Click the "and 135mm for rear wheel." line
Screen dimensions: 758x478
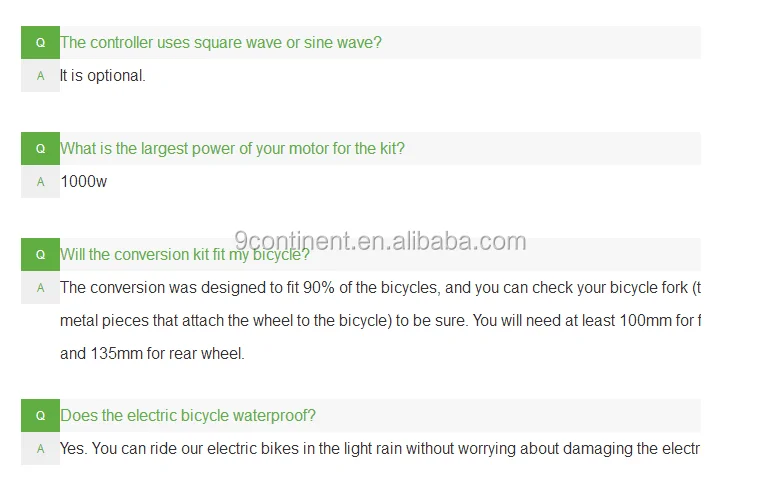coord(152,354)
